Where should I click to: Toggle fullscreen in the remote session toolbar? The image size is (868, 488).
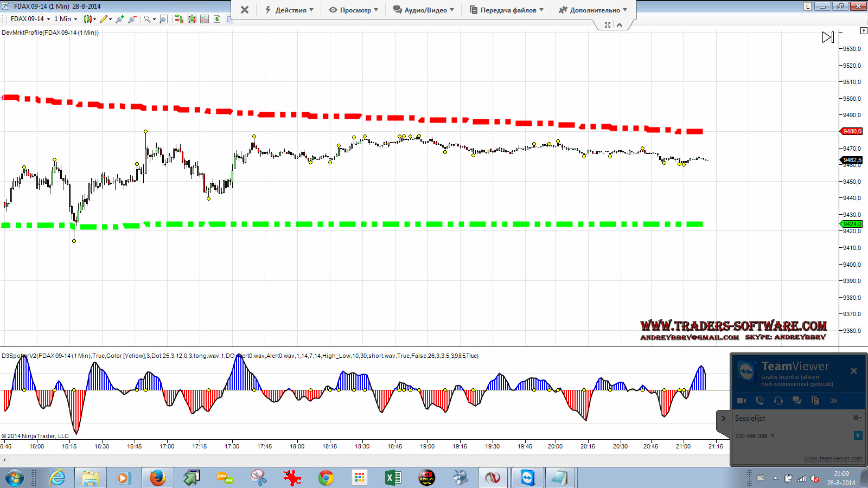[x=608, y=25]
